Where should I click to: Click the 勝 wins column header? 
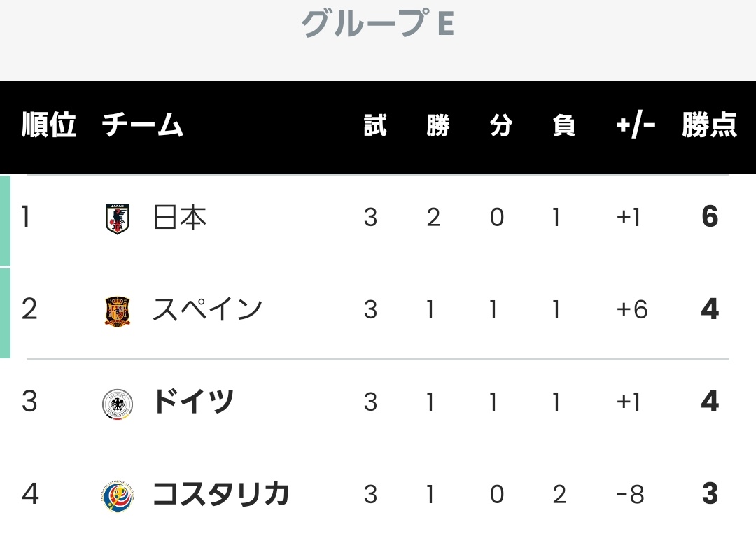pyautogui.click(x=438, y=125)
